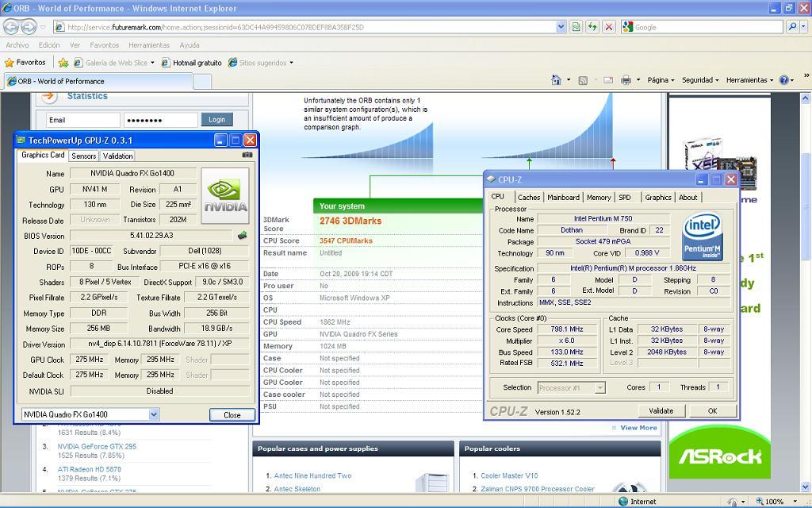This screenshot has width=812, height=508.
Task: Click the Help question mark icon
Action: (783, 80)
